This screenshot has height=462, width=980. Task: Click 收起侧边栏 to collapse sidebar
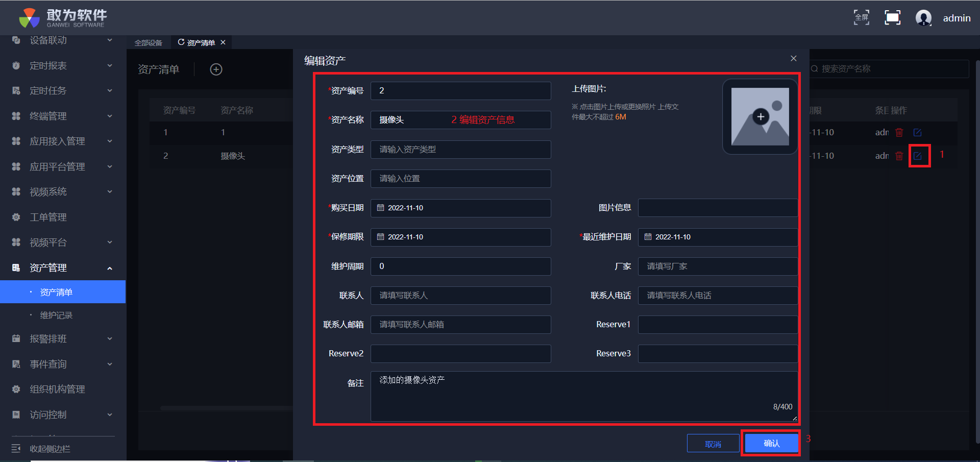50,449
